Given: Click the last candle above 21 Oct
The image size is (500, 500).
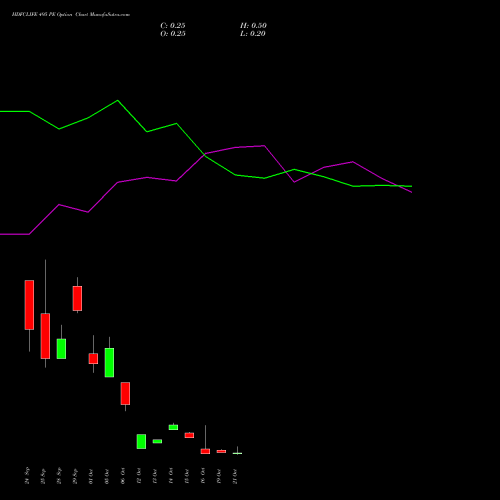Looking at the screenshot, I should pyautogui.click(x=237, y=453).
